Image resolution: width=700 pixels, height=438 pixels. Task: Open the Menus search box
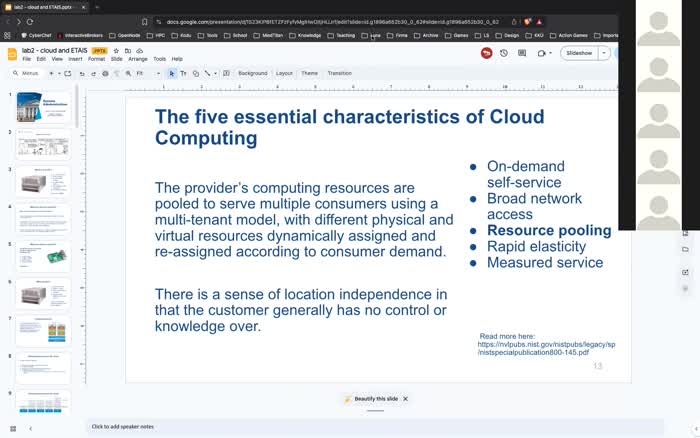[26, 73]
